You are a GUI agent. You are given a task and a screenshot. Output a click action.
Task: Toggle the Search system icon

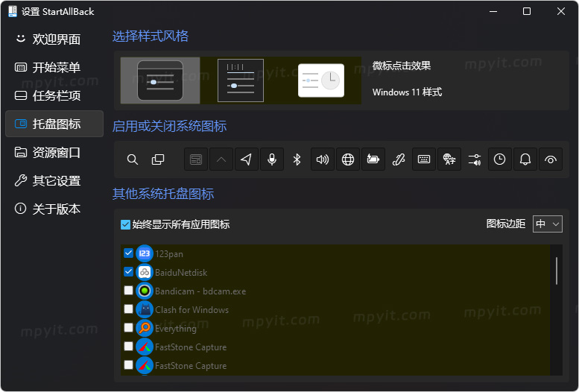pos(133,159)
